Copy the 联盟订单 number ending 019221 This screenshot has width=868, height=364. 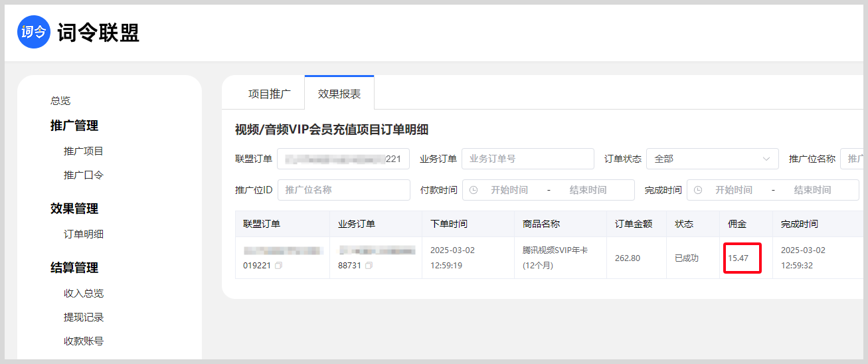pos(279,266)
